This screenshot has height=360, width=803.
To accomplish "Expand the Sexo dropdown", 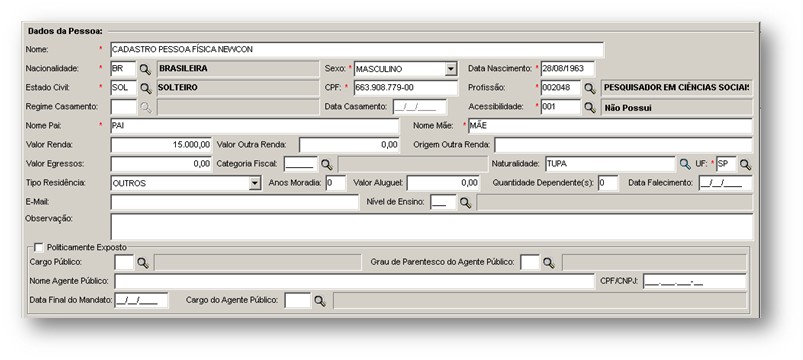I will (451, 69).
